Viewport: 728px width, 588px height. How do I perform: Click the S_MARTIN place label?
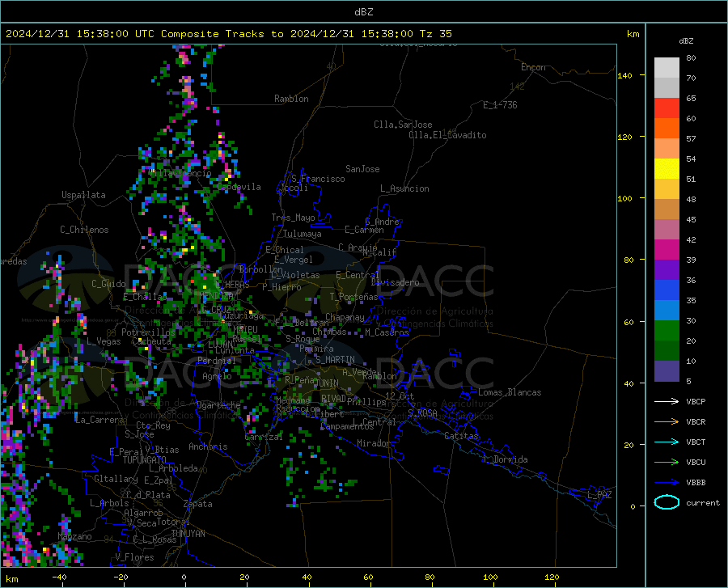pos(335,360)
